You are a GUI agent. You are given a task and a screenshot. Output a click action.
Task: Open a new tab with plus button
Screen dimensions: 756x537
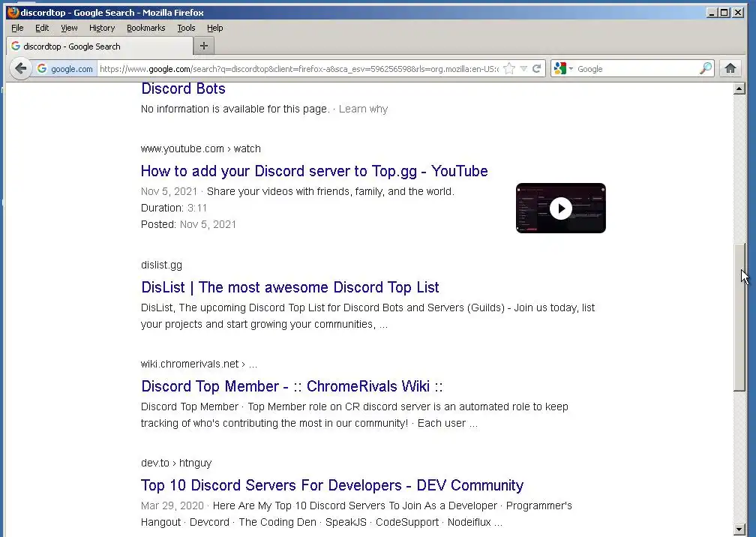click(204, 46)
